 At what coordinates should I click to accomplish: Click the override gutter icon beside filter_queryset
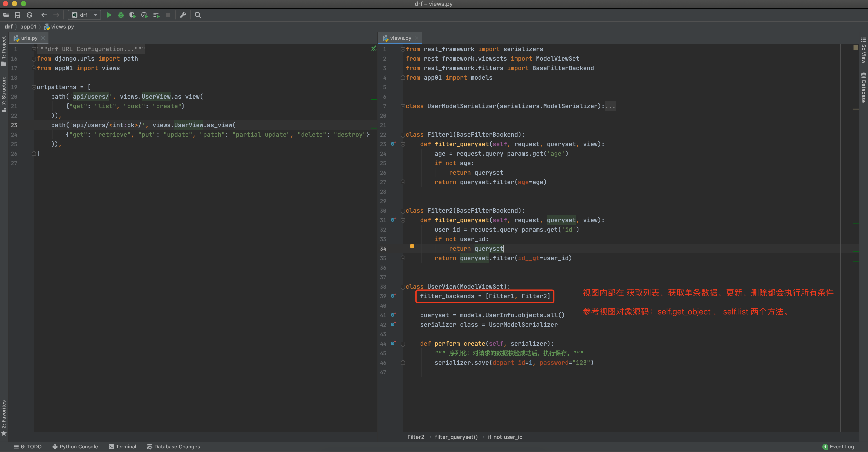pos(393,144)
